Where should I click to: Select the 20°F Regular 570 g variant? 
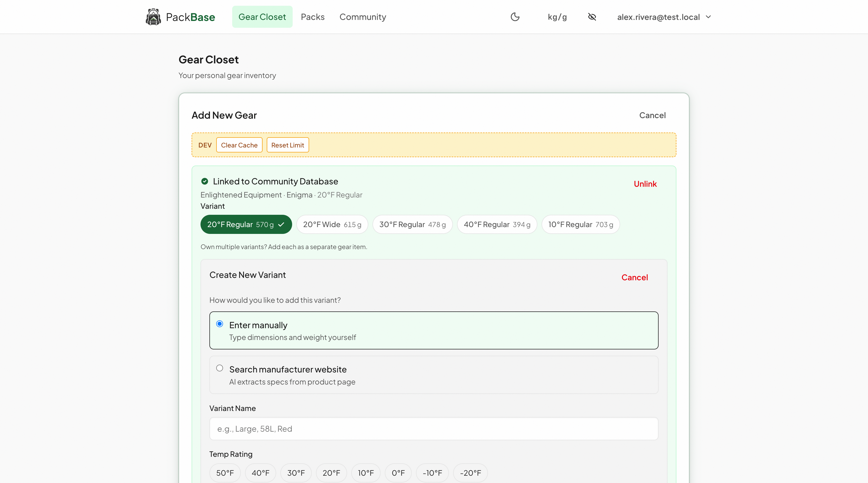(246, 224)
